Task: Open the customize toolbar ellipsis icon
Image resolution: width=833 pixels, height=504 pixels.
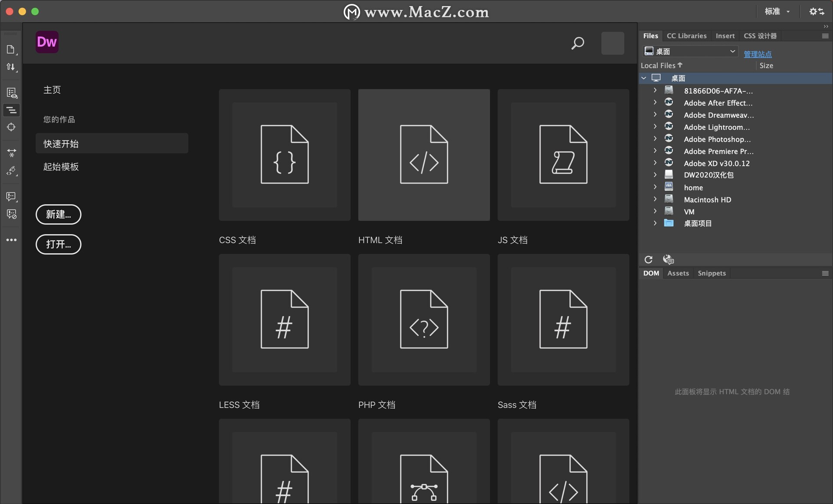Action: click(11, 240)
